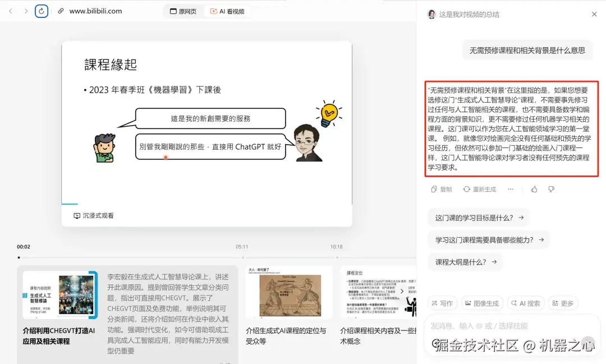
Task: Give a thumbs down to the AI summary
Action: pyautogui.click(x=550, y=189)
